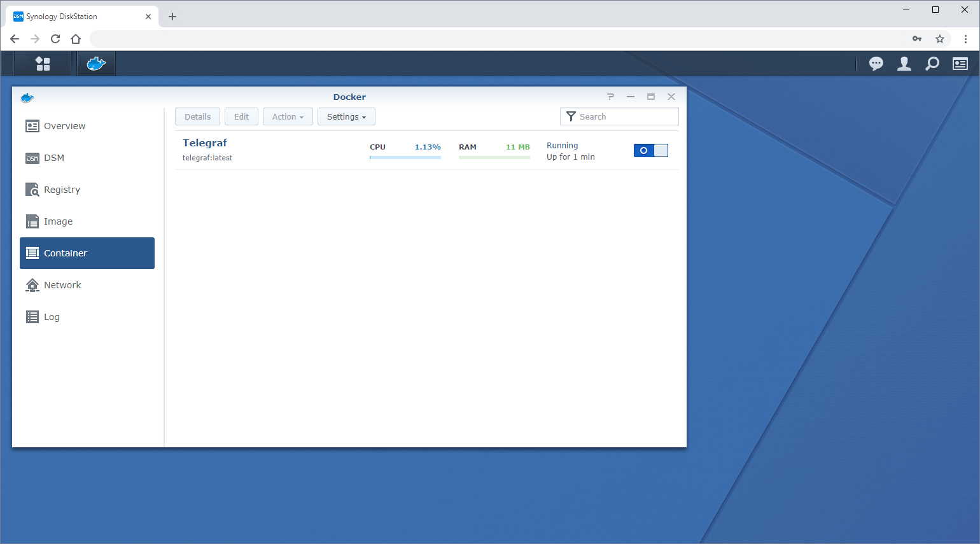
Task: Maximize the Docker window
Action: (x=651, y=97)
